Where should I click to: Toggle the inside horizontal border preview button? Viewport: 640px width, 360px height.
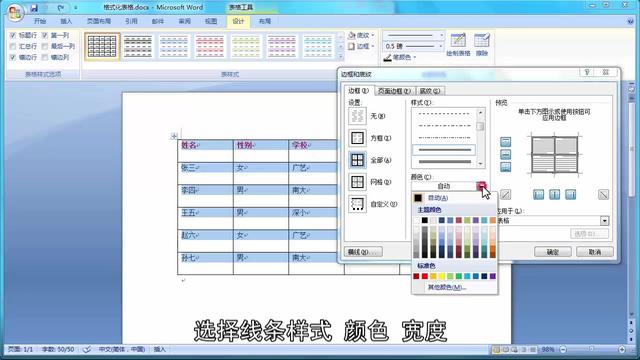click(505, 154)
